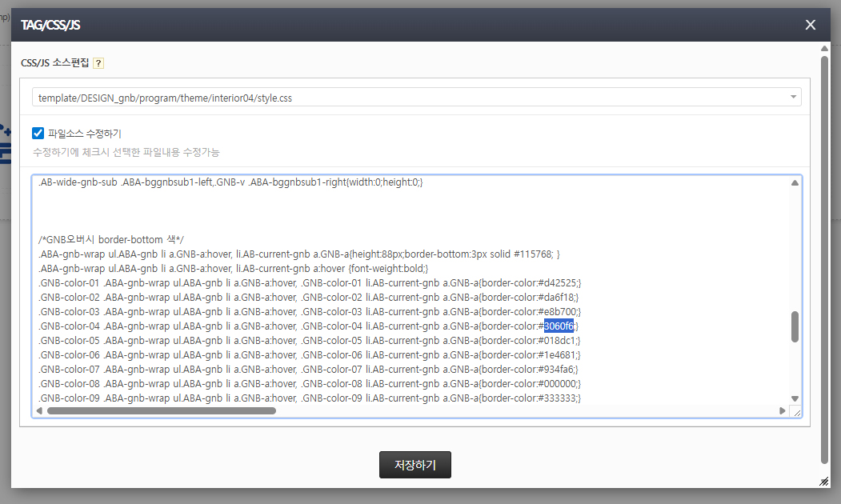The width and height of the screenshot is (841, 504).
Task: Close the TAG/CSS/JS dialog
Action: (x=811, y=25)
